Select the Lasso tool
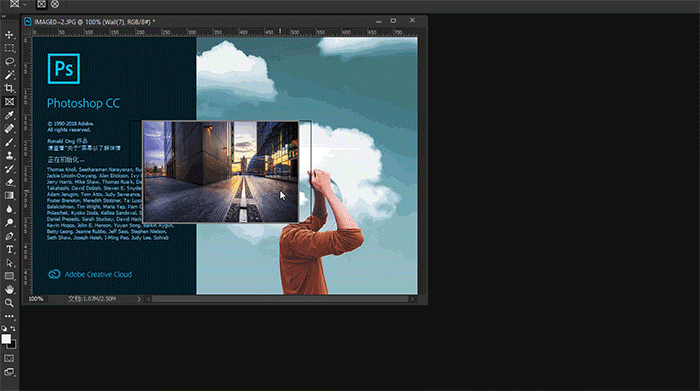This screenshot has height=391, width=700. click(x=9, y=61)
